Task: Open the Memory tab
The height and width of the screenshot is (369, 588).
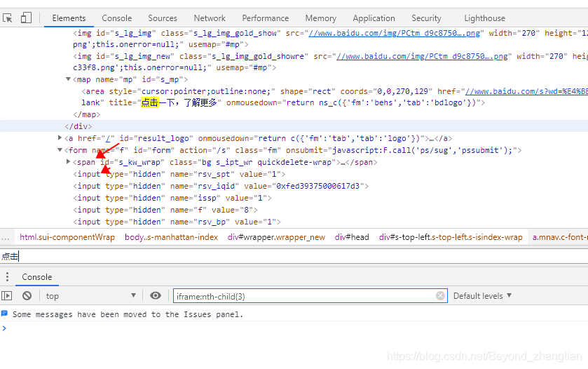Action: 320,18
